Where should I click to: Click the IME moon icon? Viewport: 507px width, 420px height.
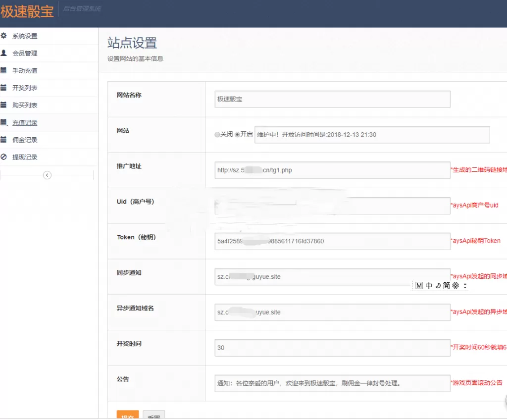pos(437,286)
